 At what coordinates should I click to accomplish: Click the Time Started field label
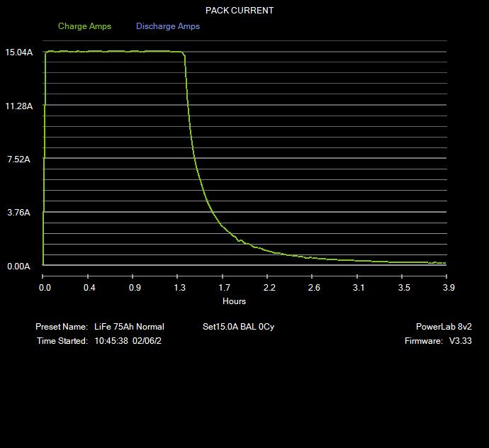(62, 341)
